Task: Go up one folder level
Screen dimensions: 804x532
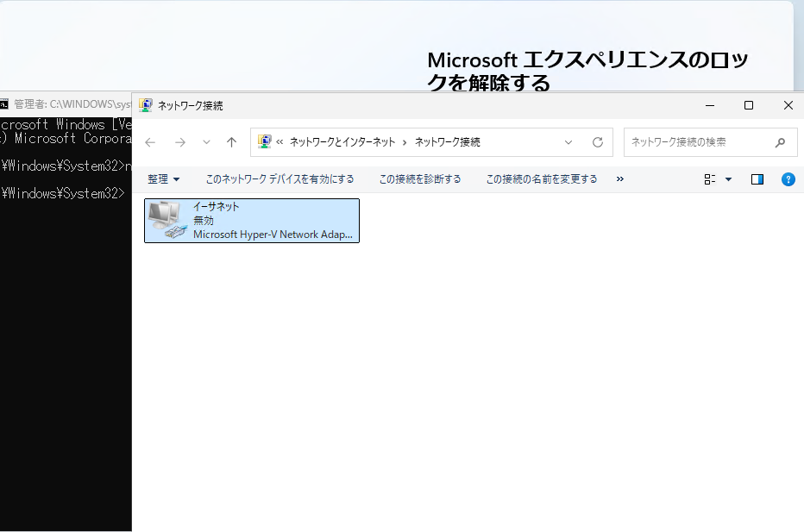Action: pos(231,142)
